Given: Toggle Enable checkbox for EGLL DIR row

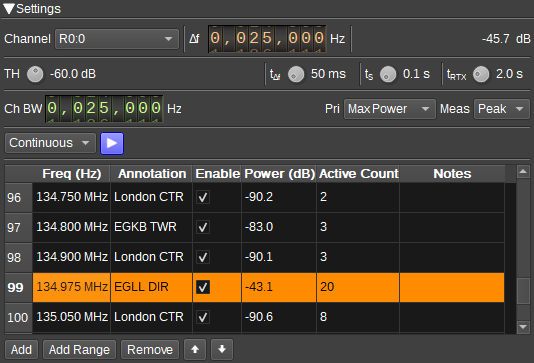Looking at the screenshot, I should pos(203,287).
